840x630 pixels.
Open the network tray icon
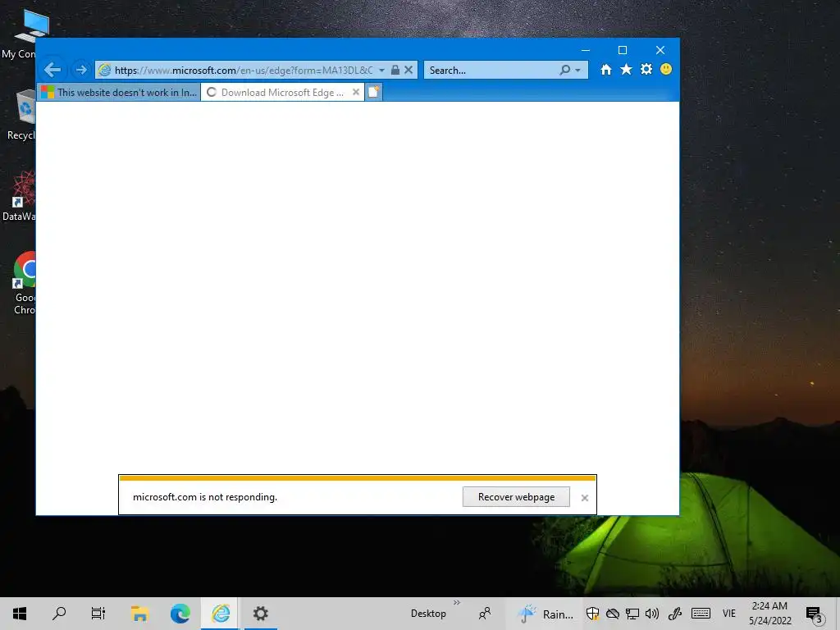[x=632, y=614]
